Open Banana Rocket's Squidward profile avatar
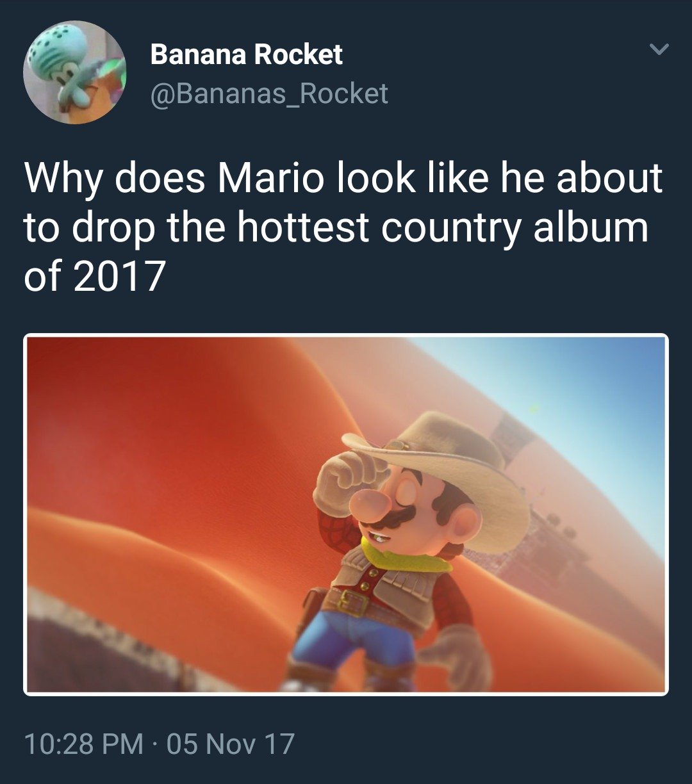Viewport: 692px width, 784px height. (x=74, y=72)
